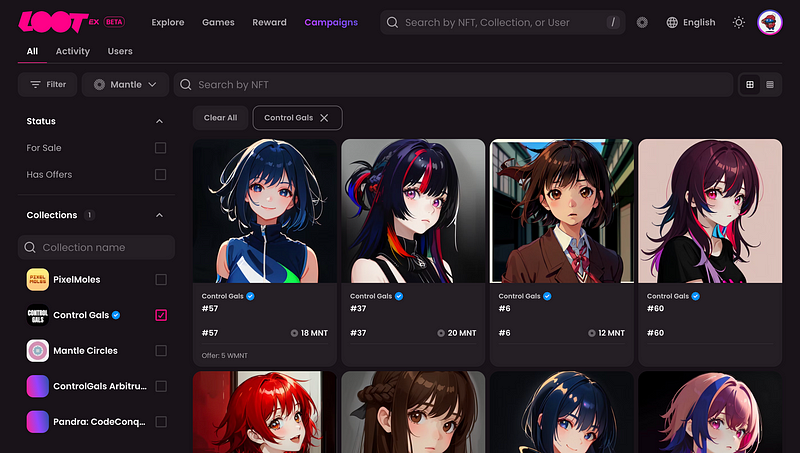The image size is (800, 453).
Task: Click the Mantle Circles collection logo
Action: pos(38,351)
